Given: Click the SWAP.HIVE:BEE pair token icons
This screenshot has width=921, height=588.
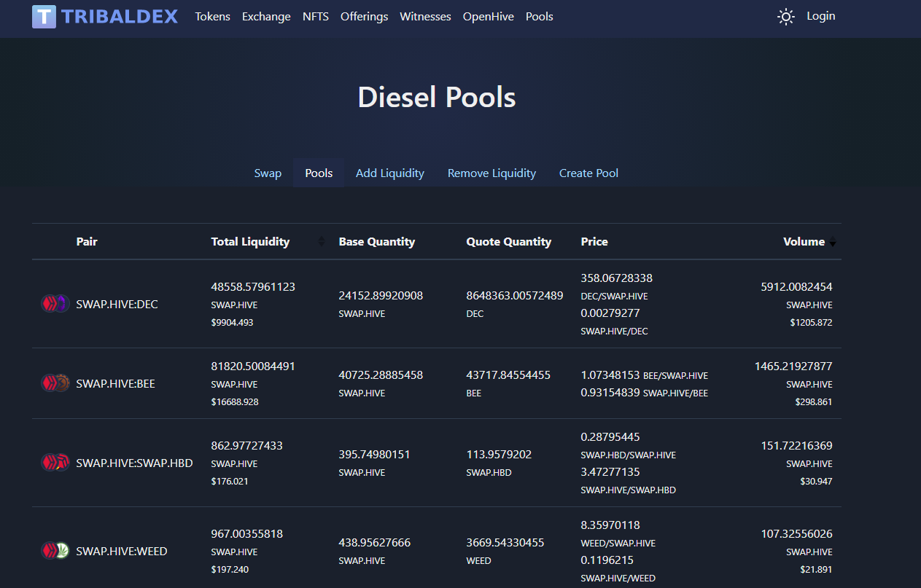Looking at the screenshot, I should [55, 383].
